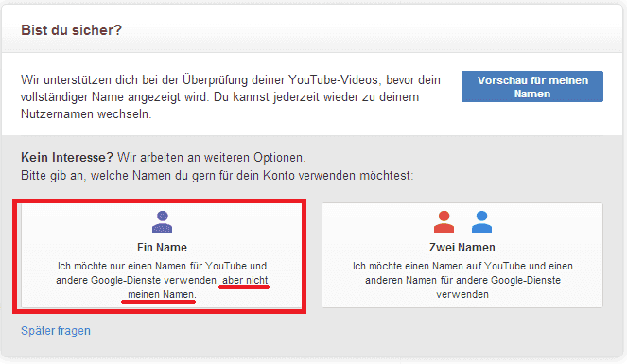Click the underlined 'aber nicht' phrase
The height and width of the screenshot is (364, 627).
coord(245,280)
